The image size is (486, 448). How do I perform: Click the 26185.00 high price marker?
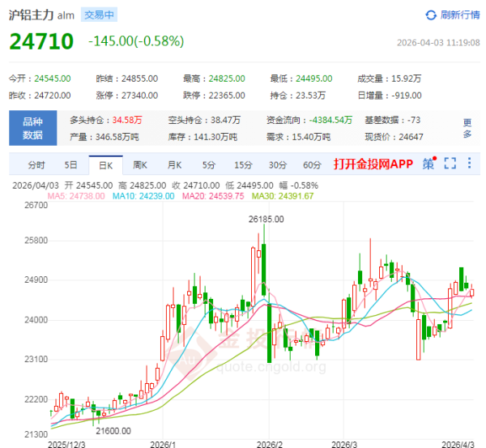click(266, 220)
